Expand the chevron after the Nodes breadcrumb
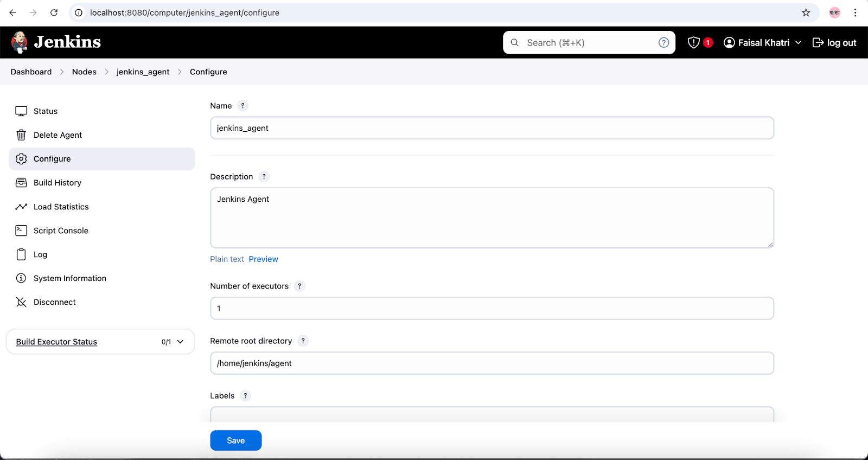This screenshot has width=868, height=460. point(107,72)
